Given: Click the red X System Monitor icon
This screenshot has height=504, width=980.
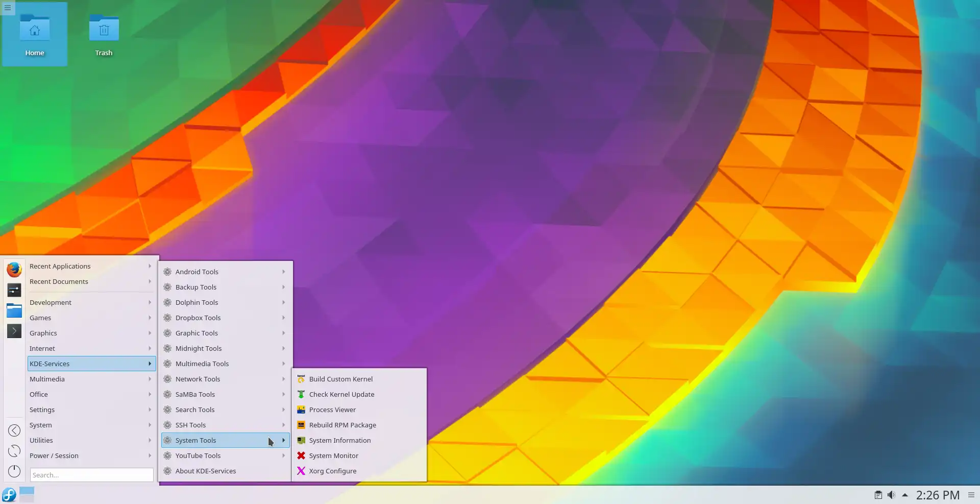Looking at the screenshot, I should coord(301,455).
